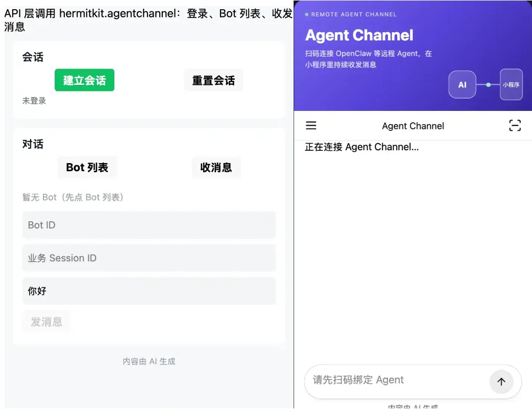The width and height of the screenshot is (532, 413).
Task: Click the message field containing 你好
Action: (149, 291)
